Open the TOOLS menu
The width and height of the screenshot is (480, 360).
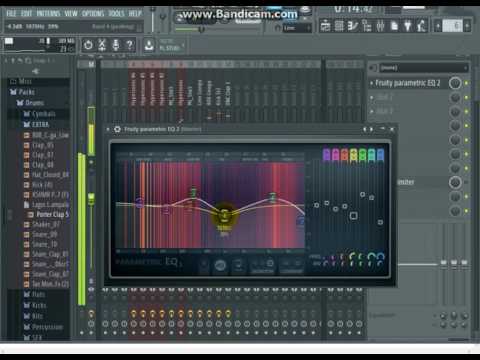click(116, 14)
